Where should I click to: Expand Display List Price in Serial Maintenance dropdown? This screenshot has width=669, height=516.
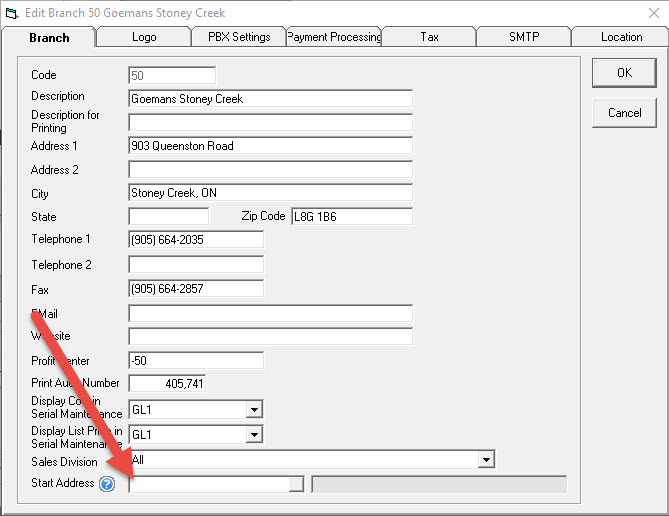[x=254, y=435]
